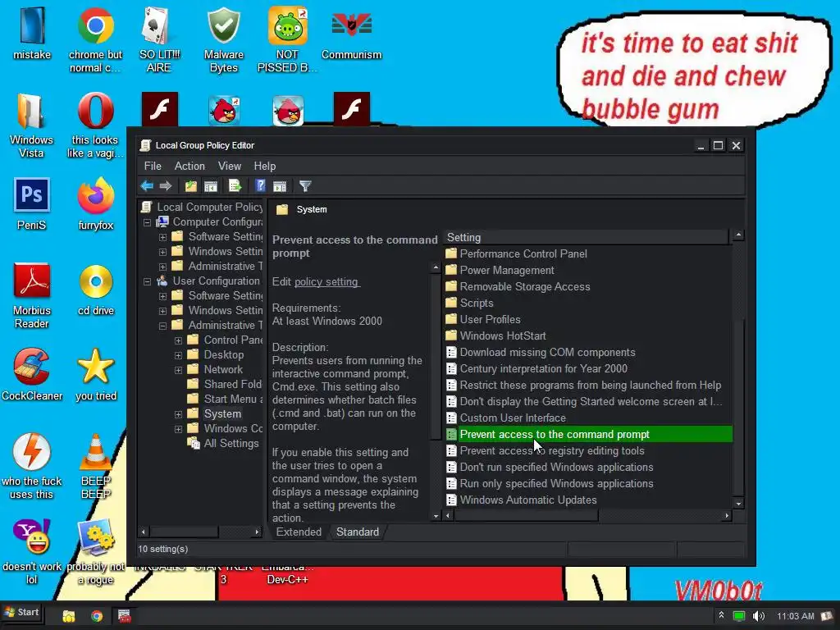Click the Forward arrow toolbar icon
Screen dimensions: 840x630
click(x=166, y=186)
